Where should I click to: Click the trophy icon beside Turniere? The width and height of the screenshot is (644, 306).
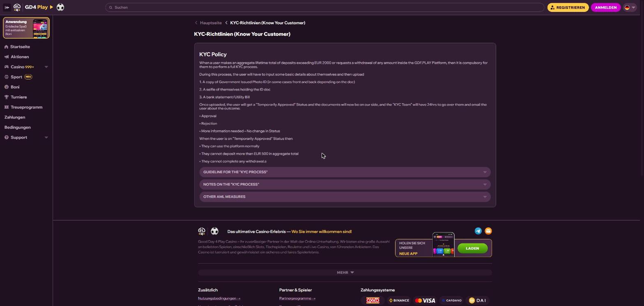click(x=7, y=97)
